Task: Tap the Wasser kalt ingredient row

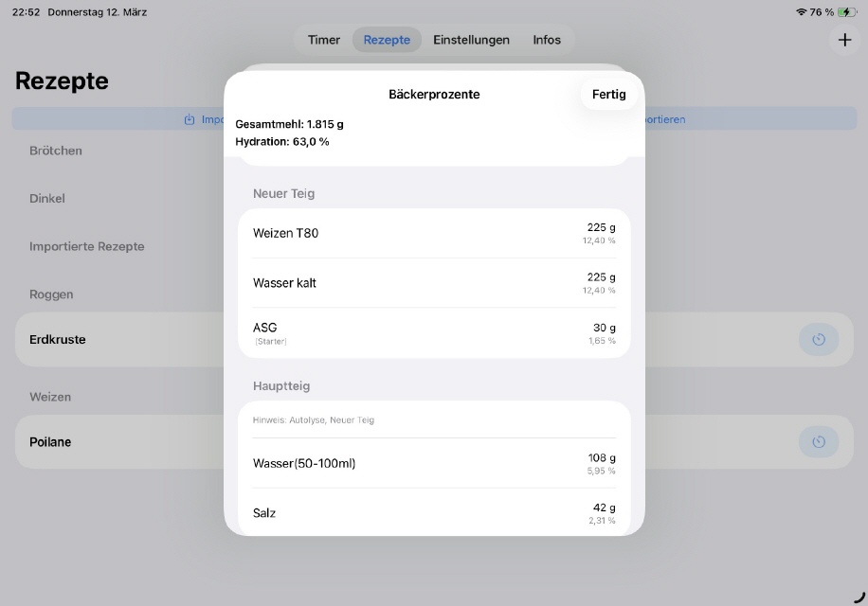Action: pos(434,282)
